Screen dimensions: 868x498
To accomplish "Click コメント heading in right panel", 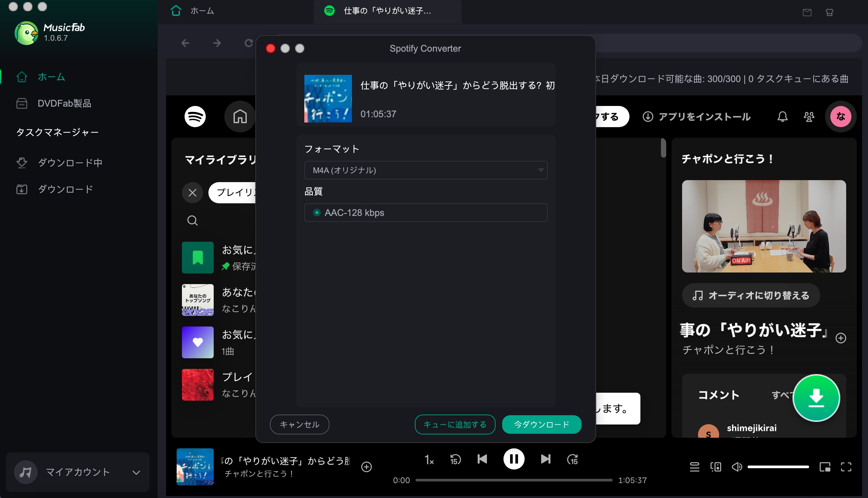I will (719, 395).
